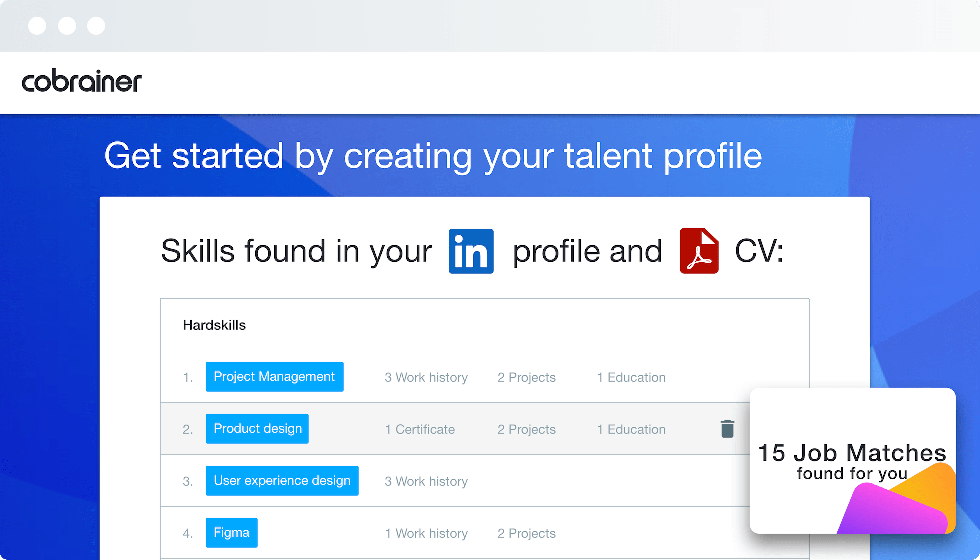The height and width of the screenshot is (560, 980).
Task: Click the heading Get started by creating your talent profile
Action: click(433, 156)
